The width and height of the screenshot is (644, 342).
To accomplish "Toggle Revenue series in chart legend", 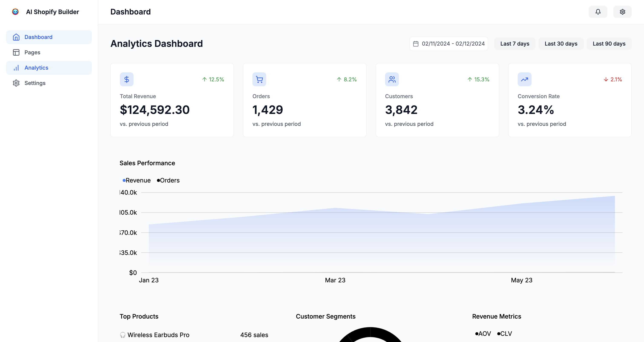I will click(137, 180).
